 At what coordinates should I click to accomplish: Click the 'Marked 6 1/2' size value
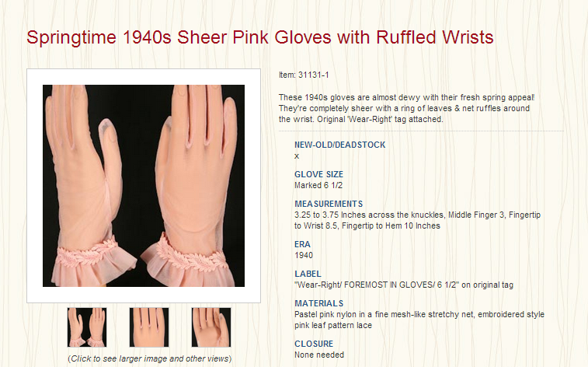pos(318,185)
